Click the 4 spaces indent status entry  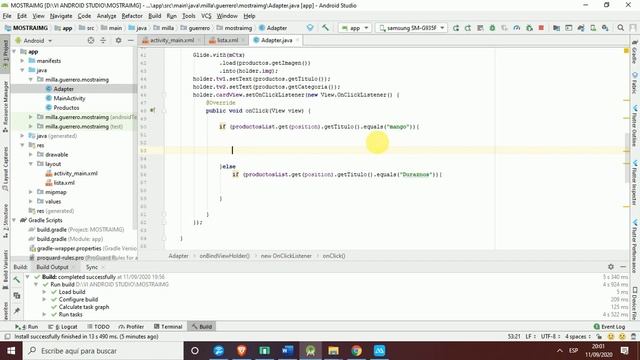click(x=578, y=336)
